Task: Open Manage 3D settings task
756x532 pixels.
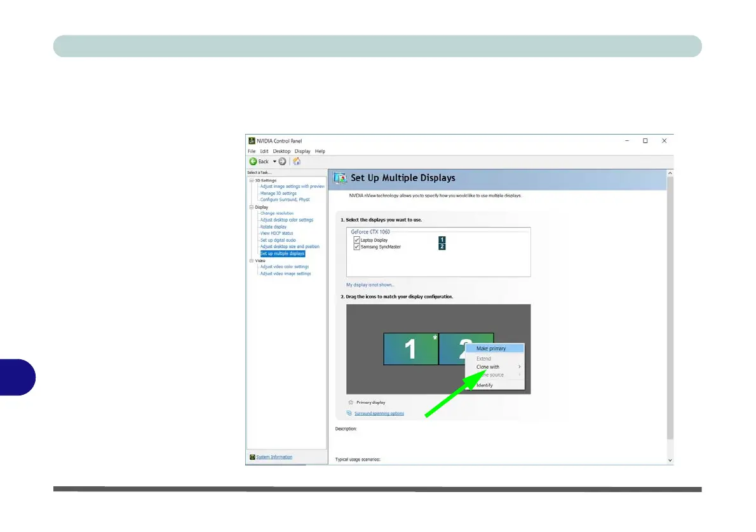Action: [278, 193]
